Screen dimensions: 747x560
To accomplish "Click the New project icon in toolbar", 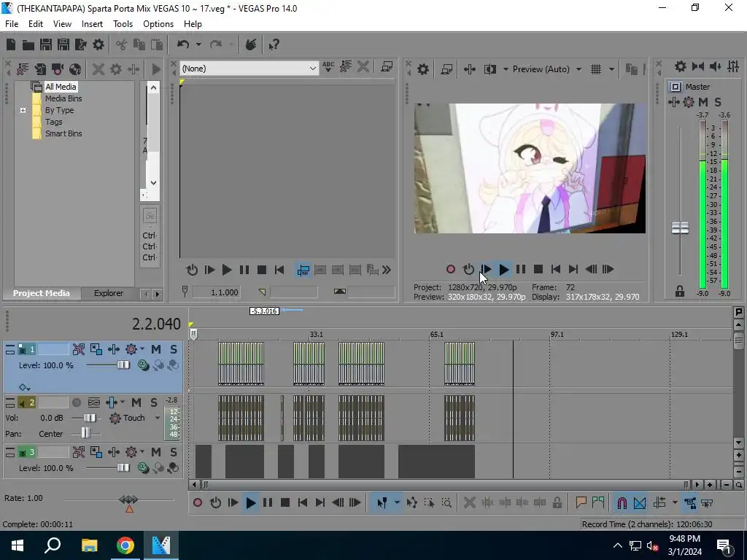I will (x=11, y=44).
